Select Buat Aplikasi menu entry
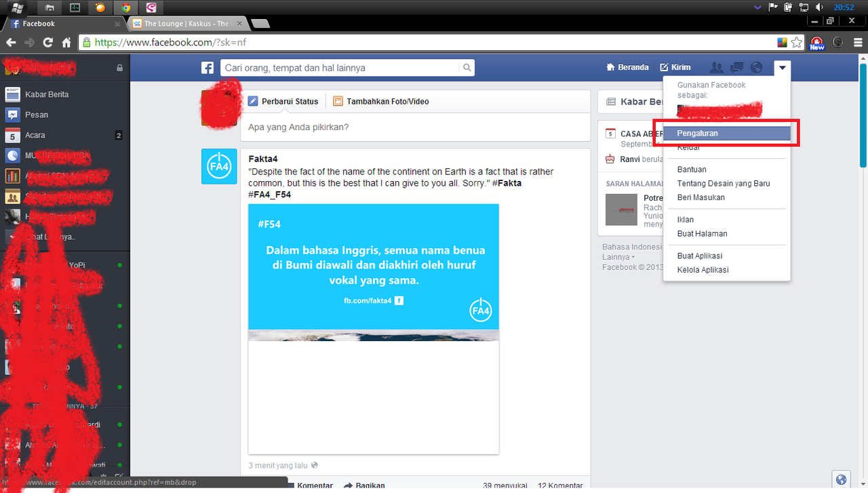 [x=700, y=256]
